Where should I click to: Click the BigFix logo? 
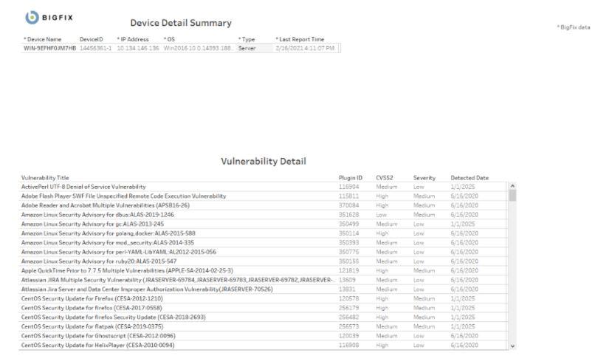point(49,18)
